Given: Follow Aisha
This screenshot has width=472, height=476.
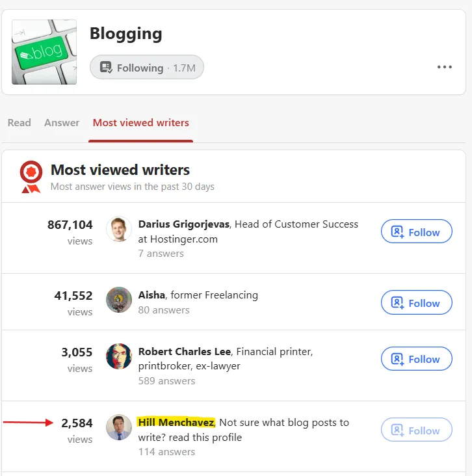Looking at the screenshot, I should 416,302.
